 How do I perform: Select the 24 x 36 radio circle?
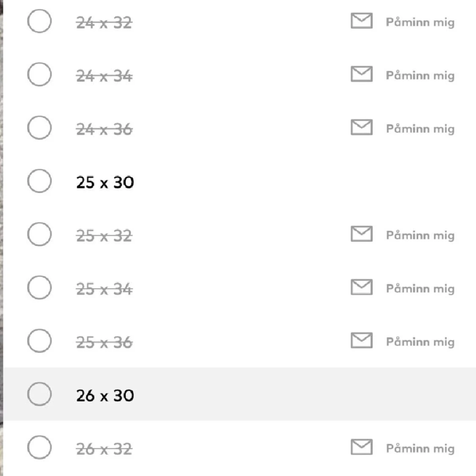point(39,128)
